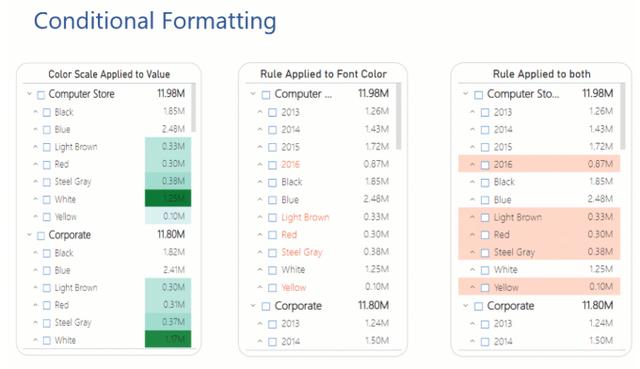Click the dark green 1.25M White cell
This screenshot has width=640, height=369.
click(168, 198)
